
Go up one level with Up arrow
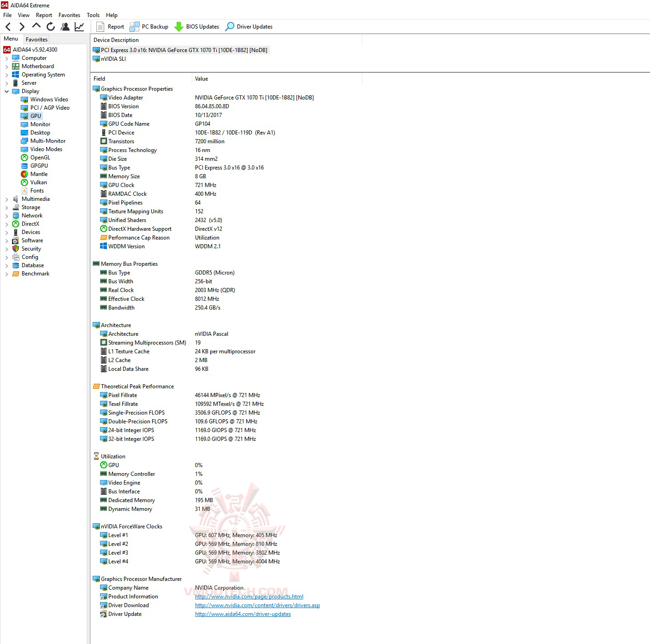[36, 26]
